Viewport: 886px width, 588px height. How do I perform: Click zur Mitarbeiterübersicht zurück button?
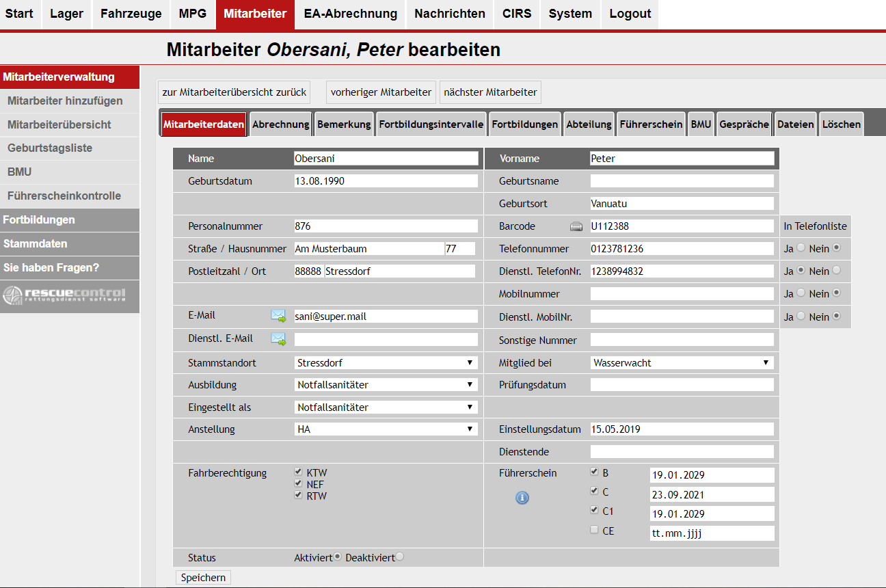tap(234, 92)
